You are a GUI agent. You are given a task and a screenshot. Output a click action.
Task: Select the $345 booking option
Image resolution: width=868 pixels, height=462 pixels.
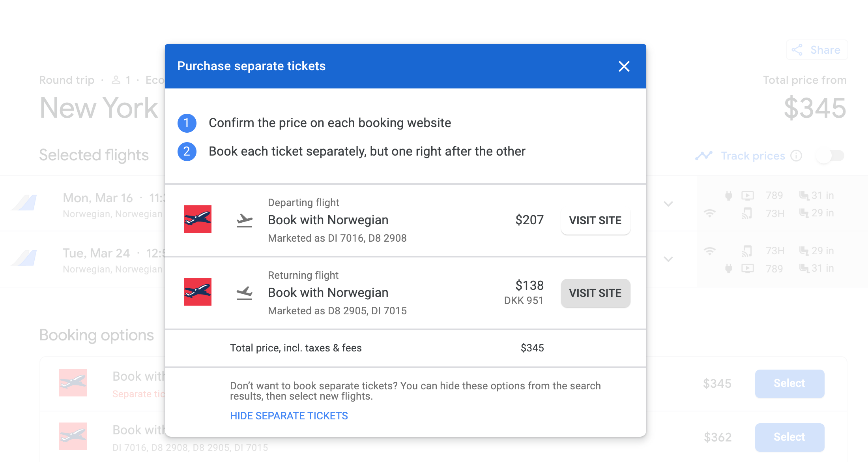click(x=789, y=383)
